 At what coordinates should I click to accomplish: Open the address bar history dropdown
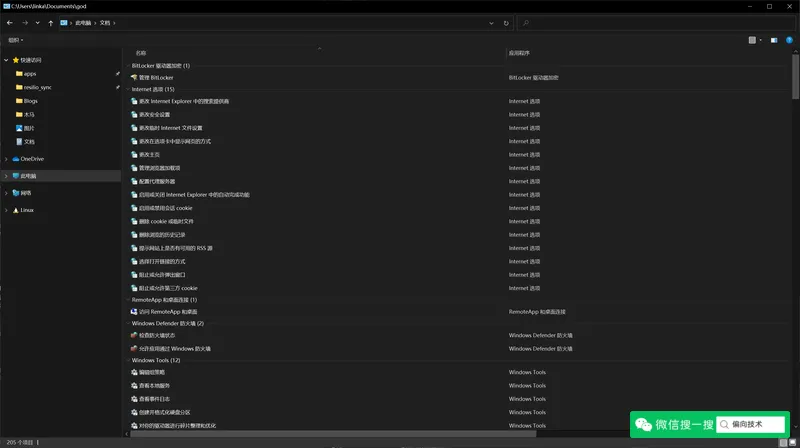point(491,23)
